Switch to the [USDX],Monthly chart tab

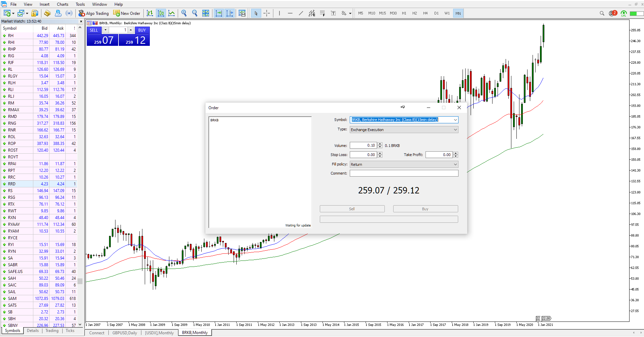[159, 333]
